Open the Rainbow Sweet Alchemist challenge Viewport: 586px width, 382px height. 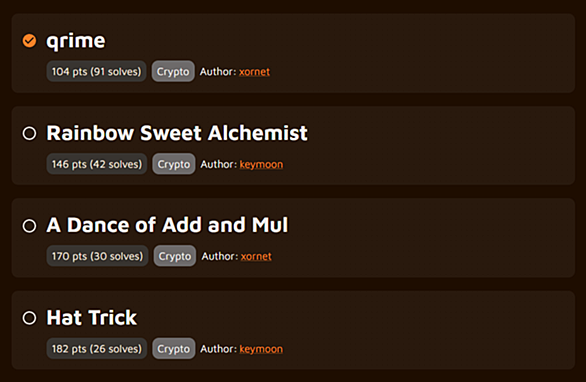pos(177,133)
